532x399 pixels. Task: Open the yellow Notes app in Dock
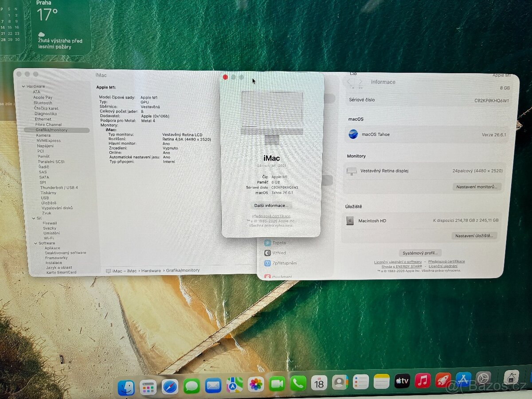pos(381,381)
